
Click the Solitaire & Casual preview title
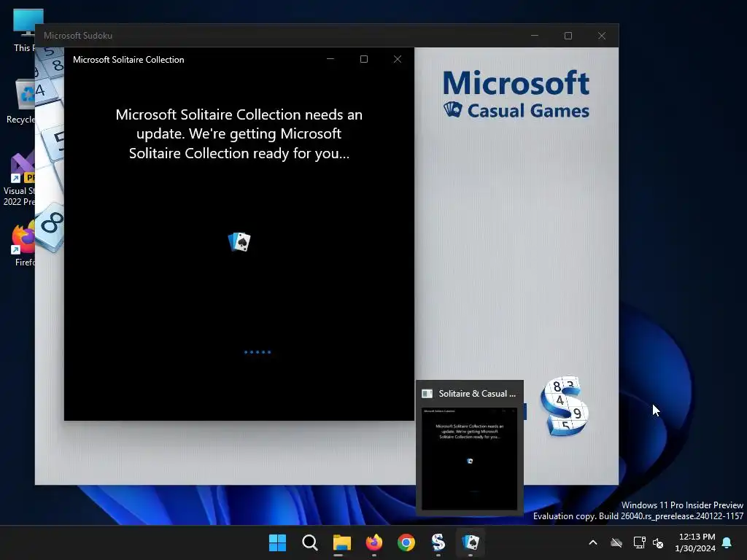pyautogui.click(x=477, y=393)
